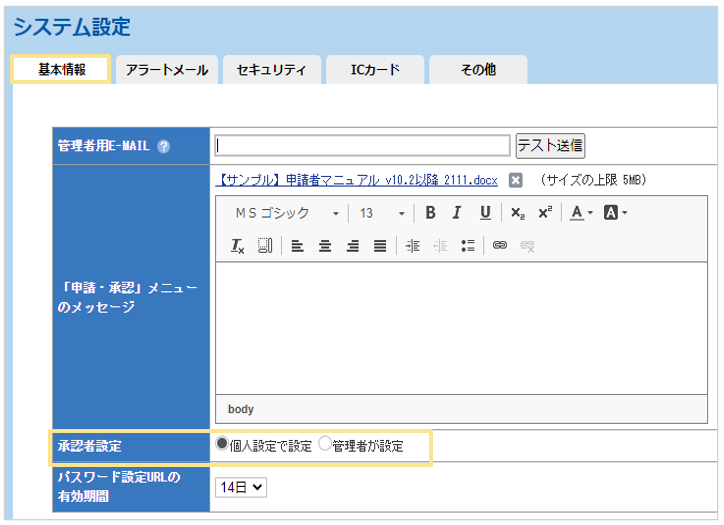This screenshot has height=525, width=724.
Task: Click the 管理者用E-MAIL input field
Action: pos(361,145)
